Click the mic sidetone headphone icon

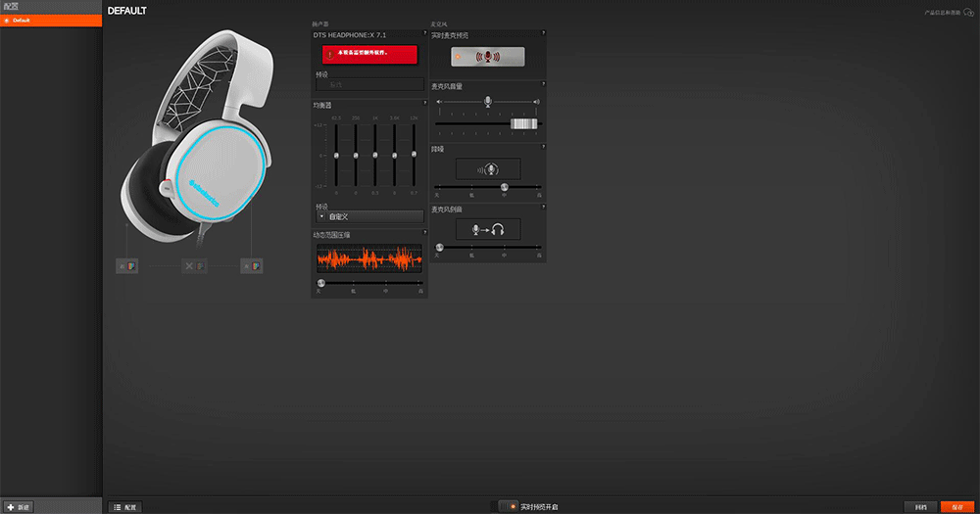tap(488, 229)
